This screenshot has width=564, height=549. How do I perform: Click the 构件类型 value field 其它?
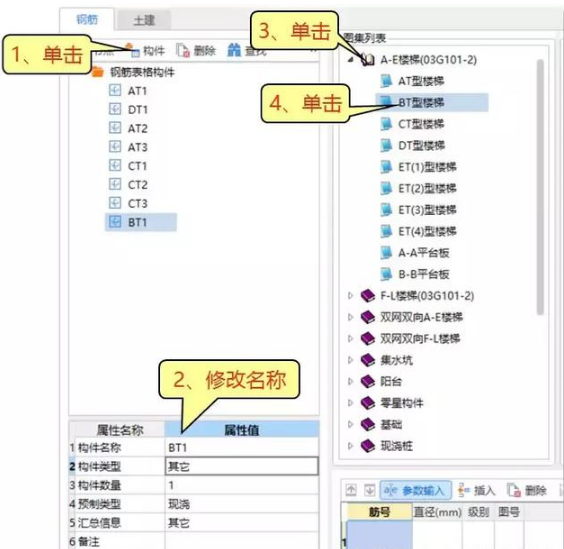tap(242, 466)
